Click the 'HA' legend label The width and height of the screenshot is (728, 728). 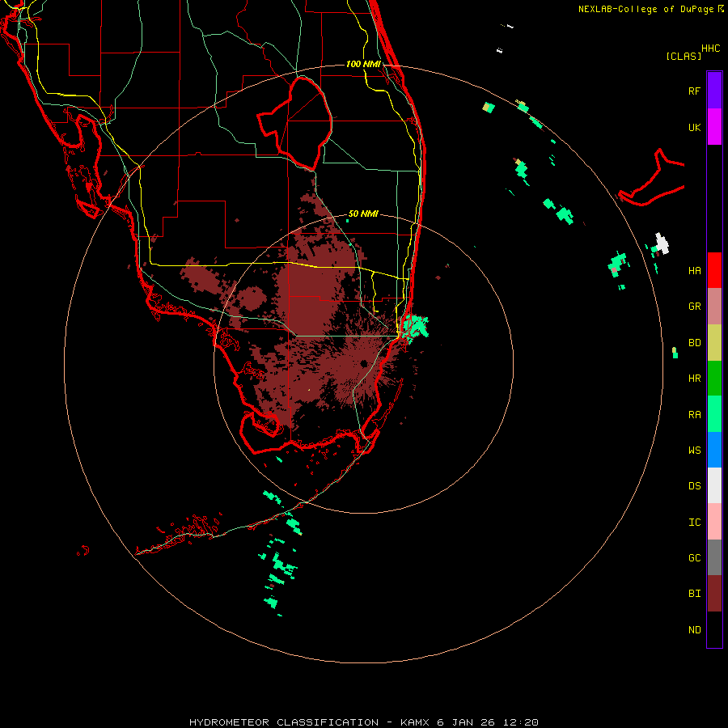point(694,270)
